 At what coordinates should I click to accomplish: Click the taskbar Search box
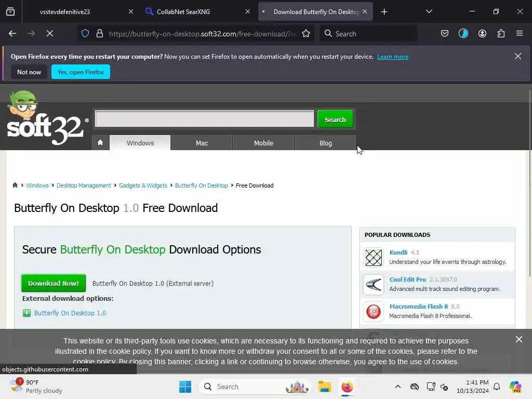(255, 387)
